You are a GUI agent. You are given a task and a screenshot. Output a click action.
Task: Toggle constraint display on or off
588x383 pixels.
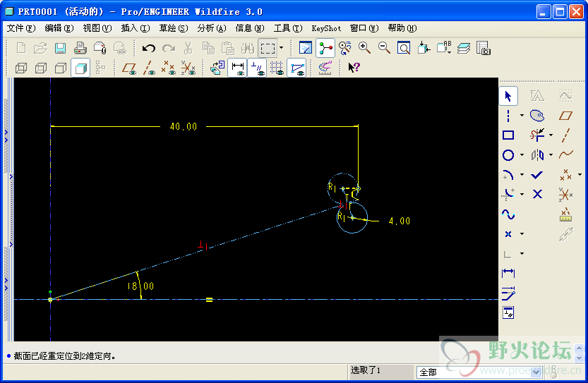click(x=257, y=68)
